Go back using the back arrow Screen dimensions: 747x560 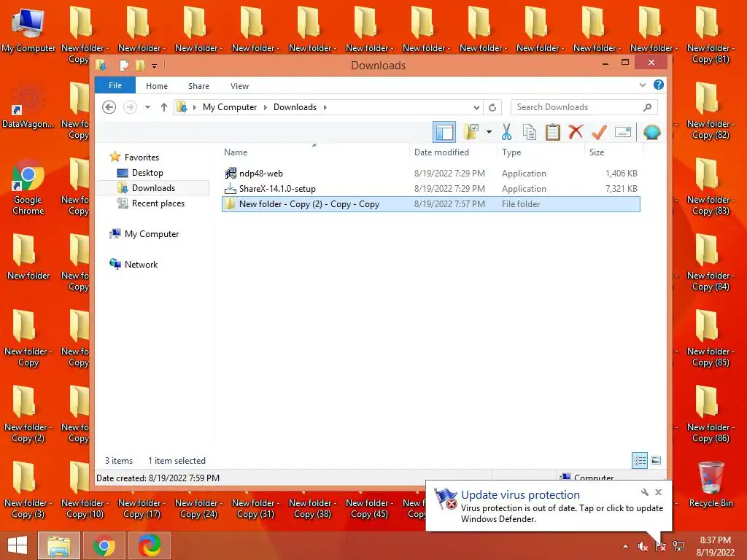(109, 107)
